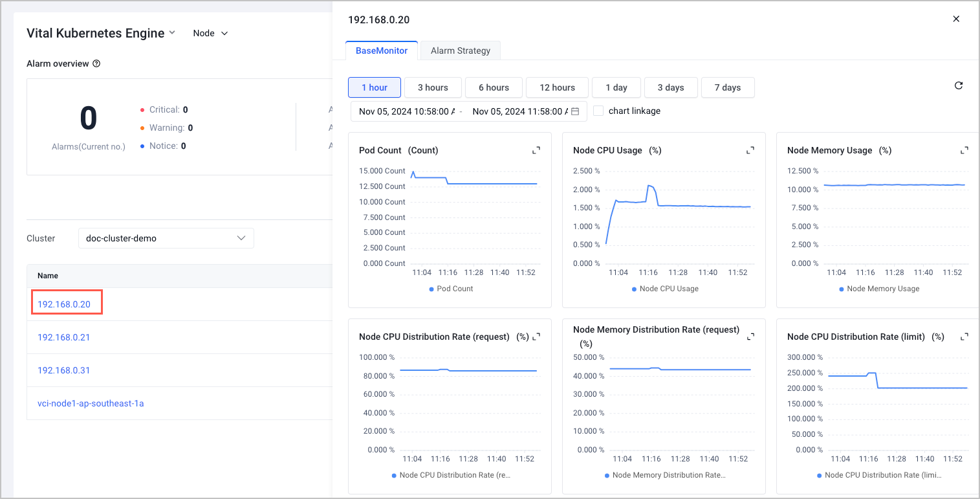Toggle the Pod Count legend series
The image size is (980, 499).
pos(452,289)
